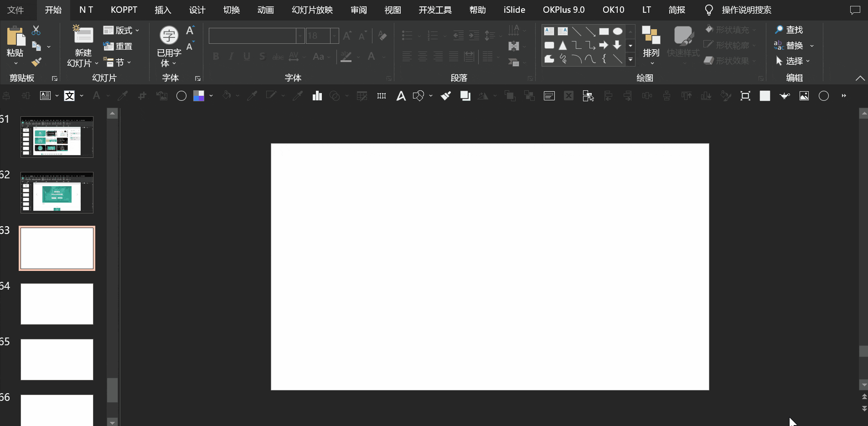
Task: Switch to the 动画 tab
Action: 266,10
